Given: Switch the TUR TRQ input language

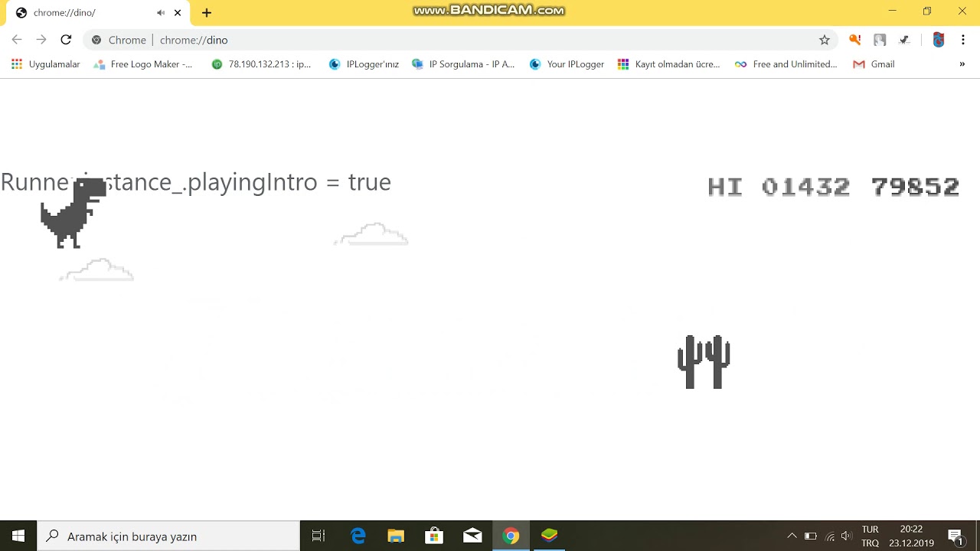Looking at the screenshot, I should point(871,536).
